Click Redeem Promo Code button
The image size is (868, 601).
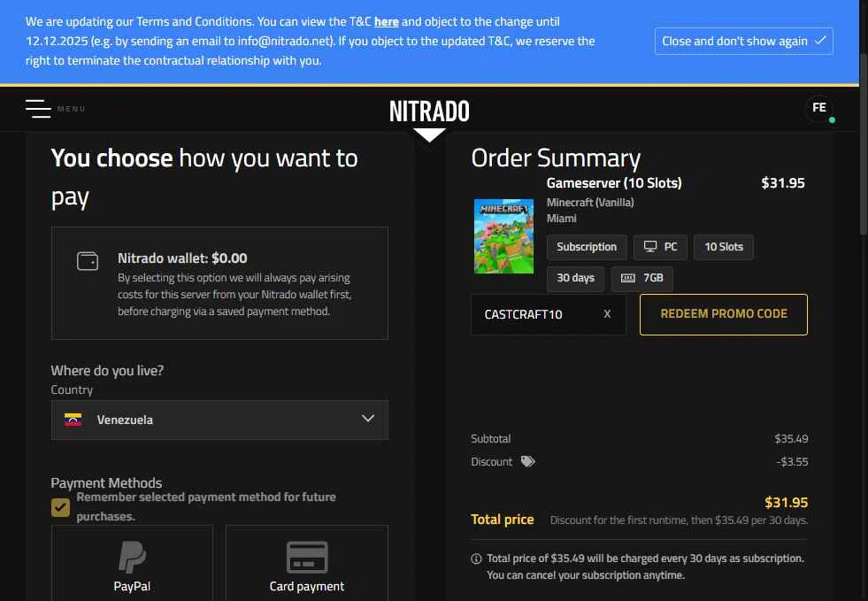pyautogui.click(x=724, y=314)
